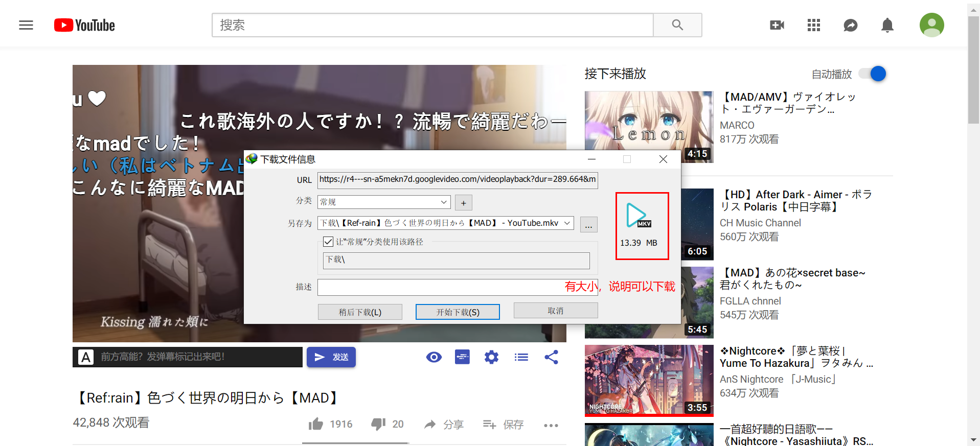
Task: Toggle danmaku visibility with the eye icon
Action: pyautogui.click(x=434, y=357)
